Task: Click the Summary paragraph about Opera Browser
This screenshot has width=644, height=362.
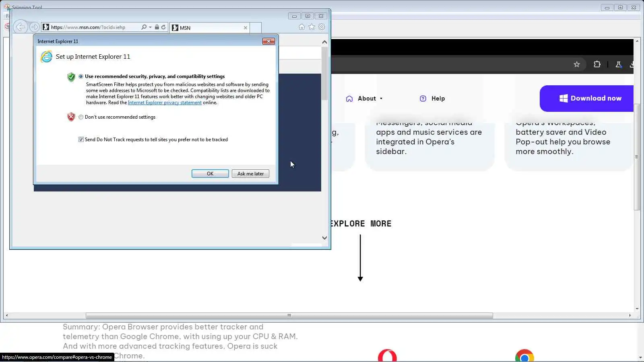Action: click(180, 341)
